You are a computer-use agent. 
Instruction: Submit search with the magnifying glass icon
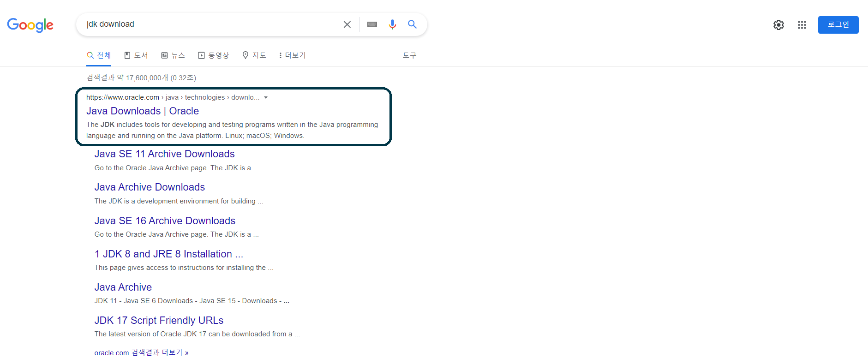pyautogui.click(x=412, y=24)
